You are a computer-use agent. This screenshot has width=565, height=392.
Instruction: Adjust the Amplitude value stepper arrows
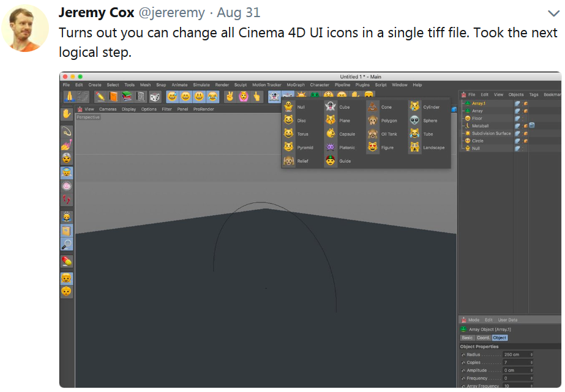(x=531, y=371)
